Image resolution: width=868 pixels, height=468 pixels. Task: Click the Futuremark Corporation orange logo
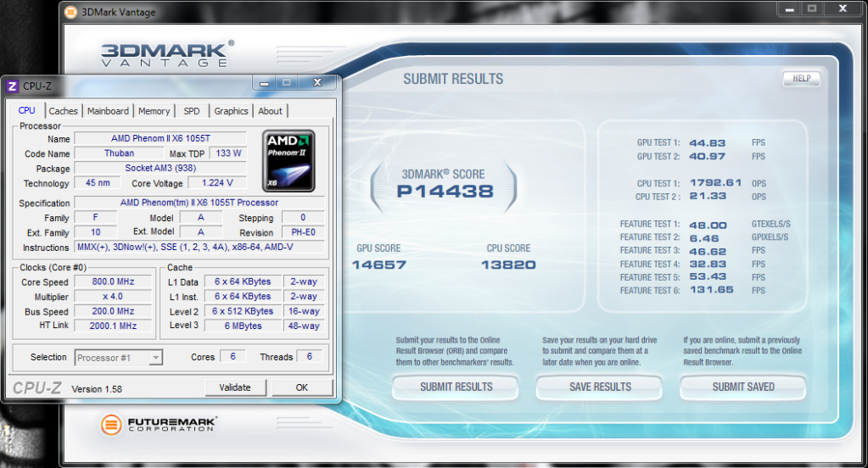[x=110, y=425]
